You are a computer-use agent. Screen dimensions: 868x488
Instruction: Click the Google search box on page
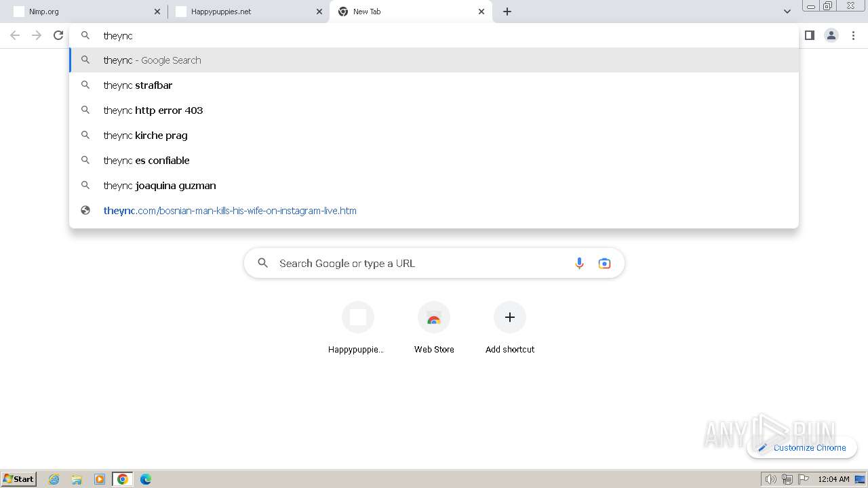(x=434, y=263)
